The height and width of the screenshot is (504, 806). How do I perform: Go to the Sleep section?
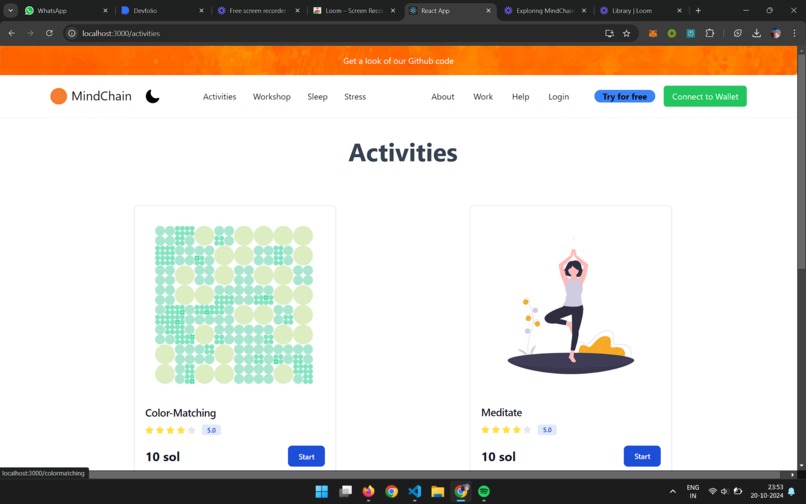tap(317, 97)
